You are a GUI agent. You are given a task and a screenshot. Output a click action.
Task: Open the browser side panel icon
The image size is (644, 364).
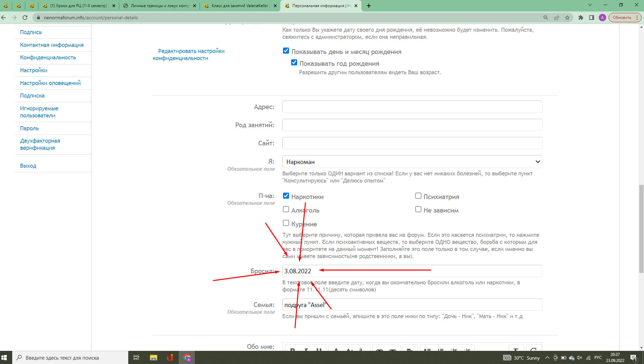[592, 18]
